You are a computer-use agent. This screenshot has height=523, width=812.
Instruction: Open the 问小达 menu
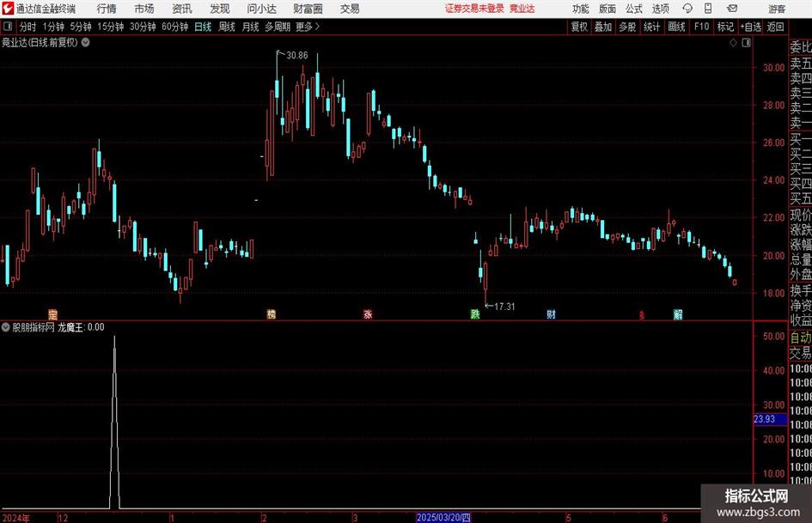[261, 9]
